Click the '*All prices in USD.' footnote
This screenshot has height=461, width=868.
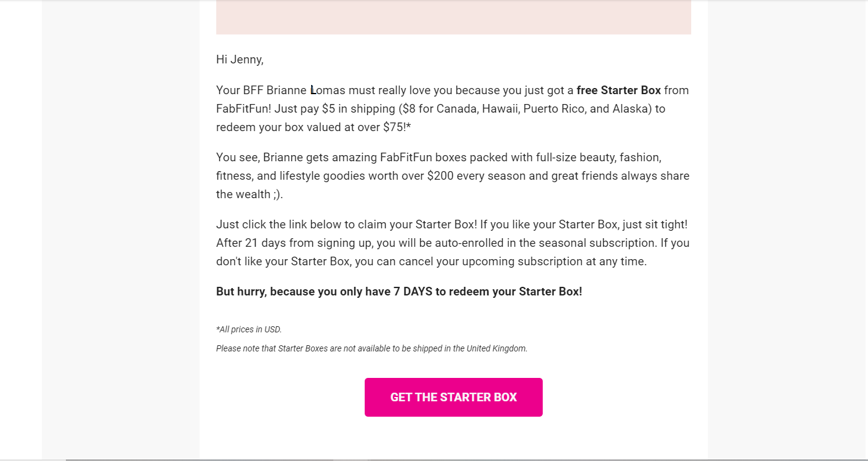(249, 329)
